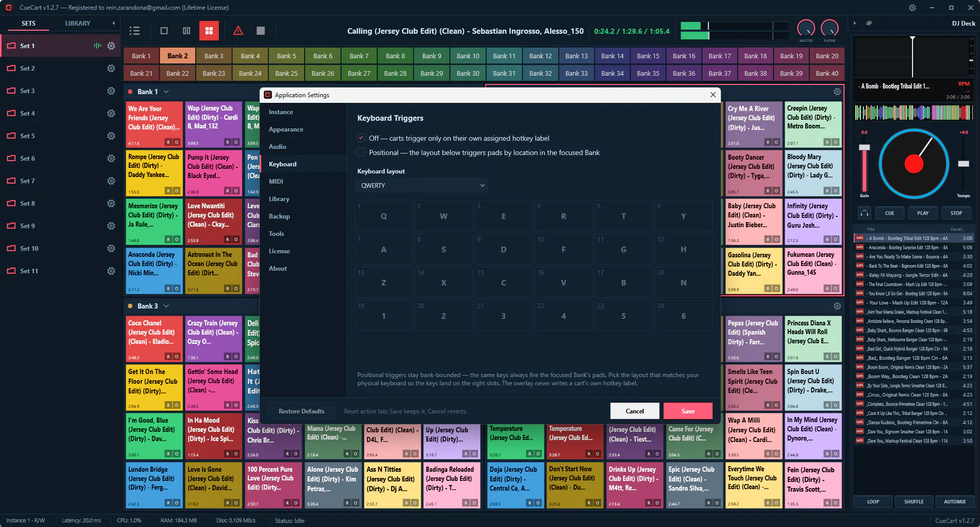Click the headphones pre-listen icon in DJ Deck
980x527 pixels.
[x=864, y=213]
